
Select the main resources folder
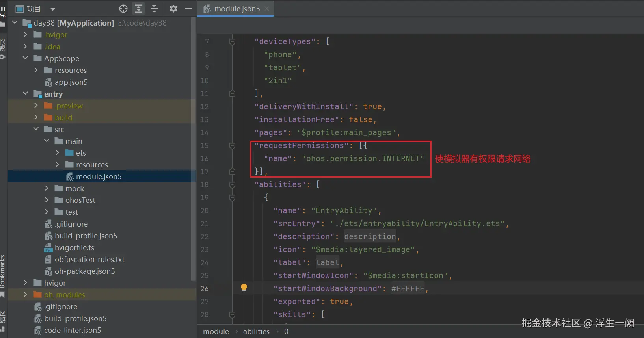[92, 165]
